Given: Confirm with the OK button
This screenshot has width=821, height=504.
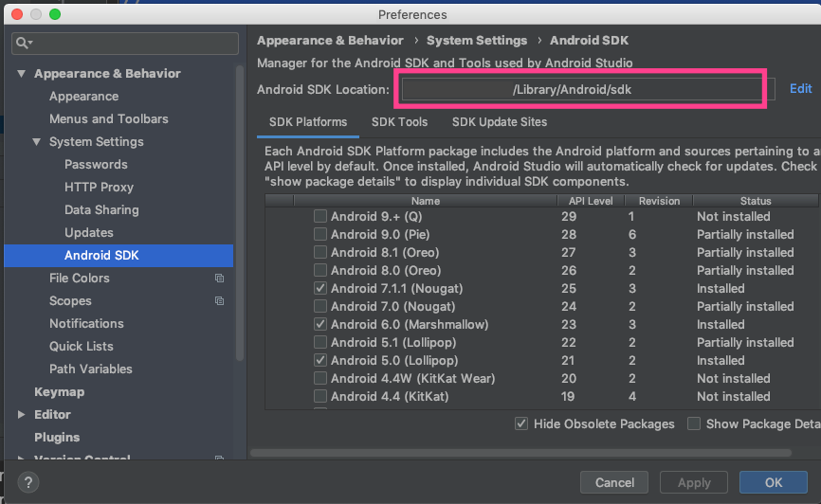Looking at the screenshot, I should click(x=774, y=482).
